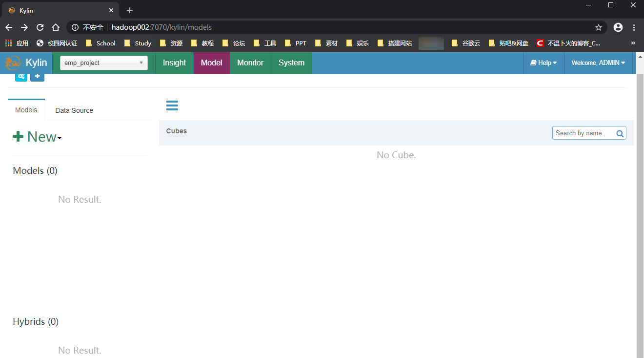
Task: Click the Kylin logo icon
Action: [x=13, y=63]
